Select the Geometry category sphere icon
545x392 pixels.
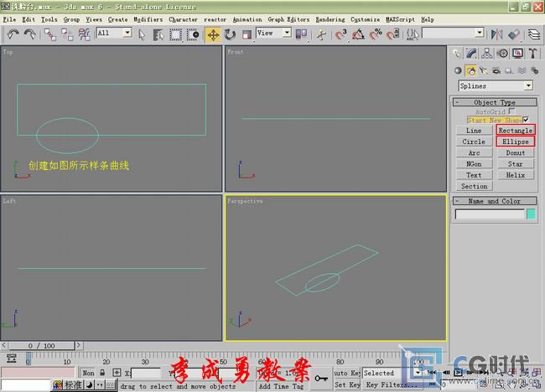click(458, 71)
